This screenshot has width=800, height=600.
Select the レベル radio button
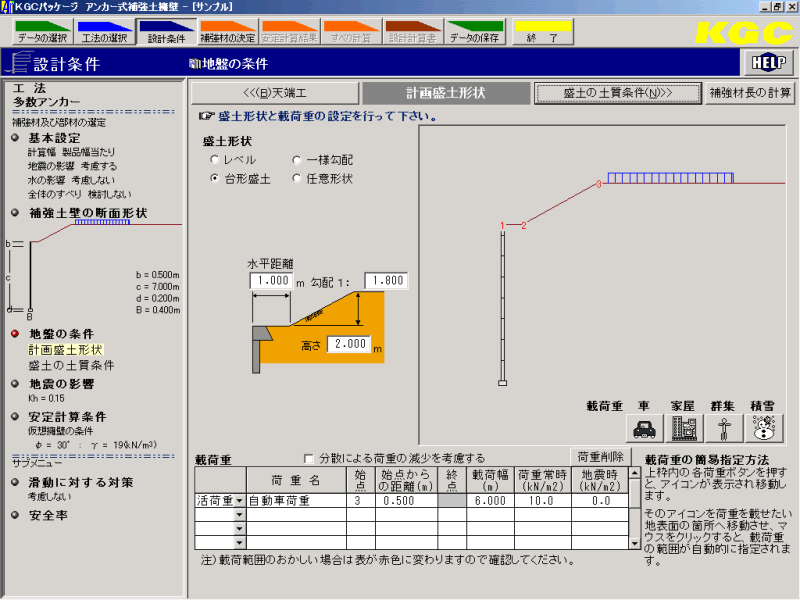pos(215,160)
